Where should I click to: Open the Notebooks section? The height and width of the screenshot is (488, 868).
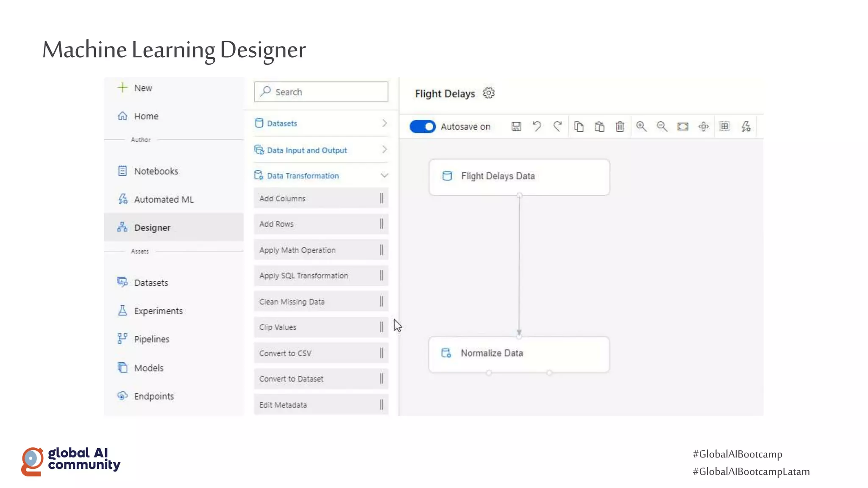click(x=156, y=171)
